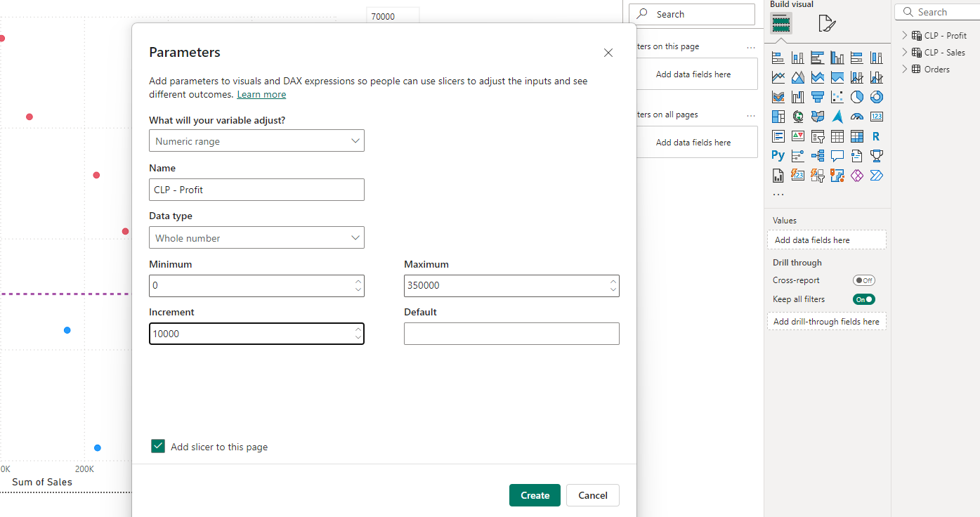The width and height of the screenshot is (980, 517).
Task: Uncheck Add slicer to this page
Action: tap(158, 447)
